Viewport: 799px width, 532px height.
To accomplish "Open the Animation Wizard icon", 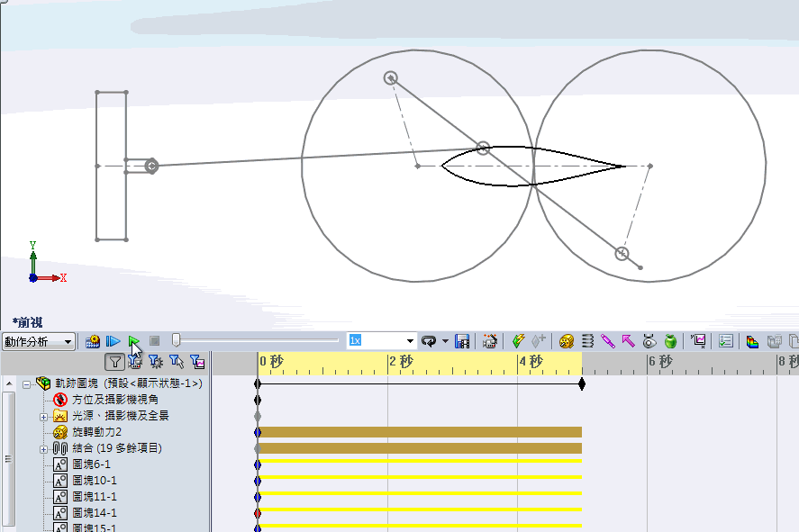I will (490, 341).
